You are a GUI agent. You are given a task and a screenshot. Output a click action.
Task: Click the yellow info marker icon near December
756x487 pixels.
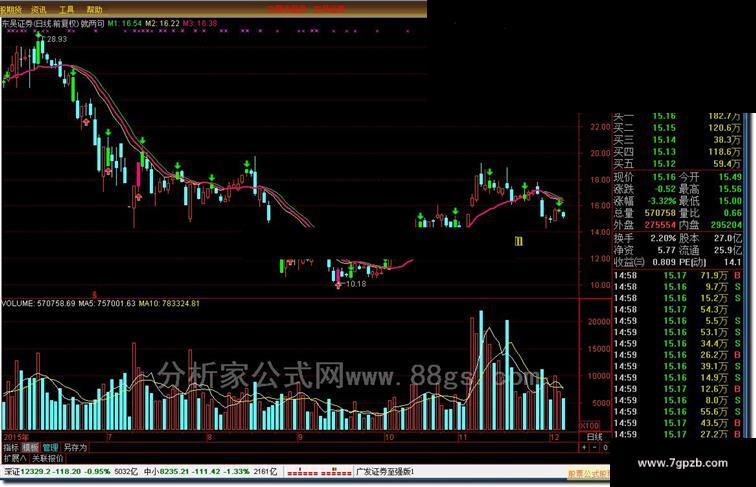click(x=519, y=241)
